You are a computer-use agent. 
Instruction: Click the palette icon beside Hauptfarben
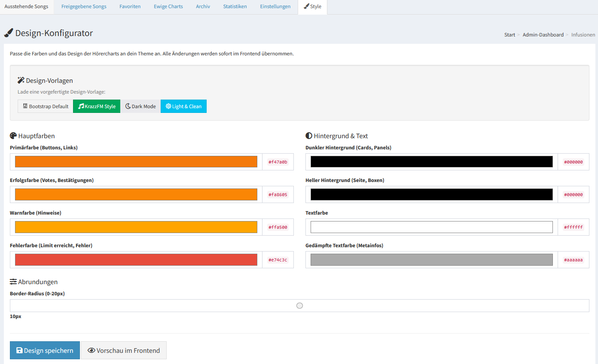tap(13, 136)
